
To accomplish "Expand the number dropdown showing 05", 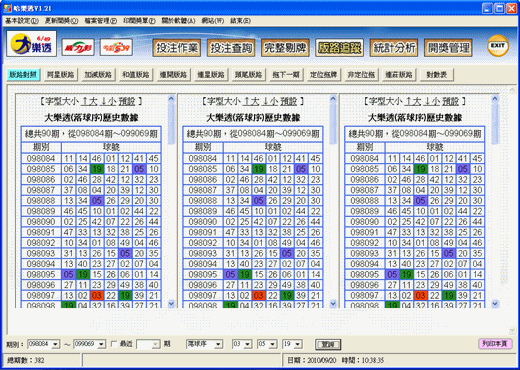I will 273,344.
